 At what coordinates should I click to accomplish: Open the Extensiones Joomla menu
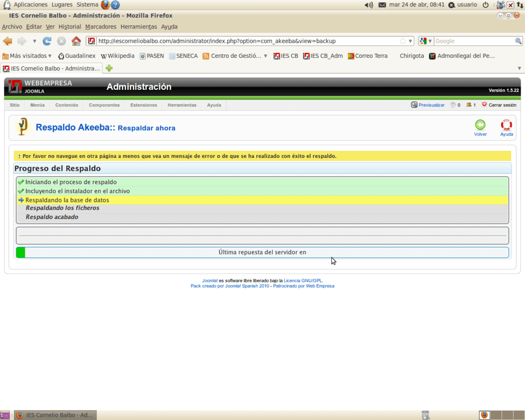[144, 105]
